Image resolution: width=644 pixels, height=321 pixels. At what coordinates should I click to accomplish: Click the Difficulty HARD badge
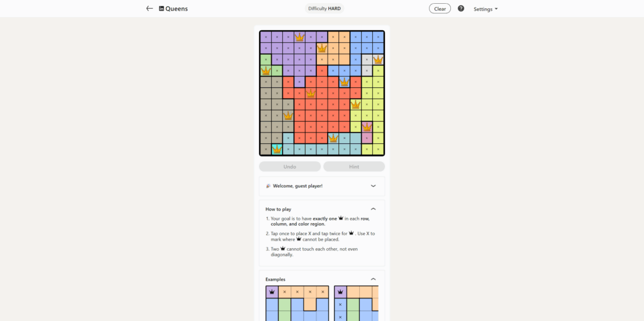point(325,9)
